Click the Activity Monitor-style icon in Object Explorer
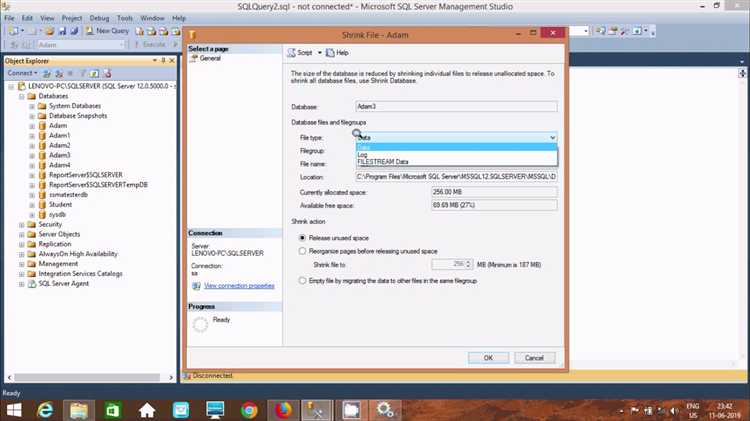 click(x=107, y=73)
